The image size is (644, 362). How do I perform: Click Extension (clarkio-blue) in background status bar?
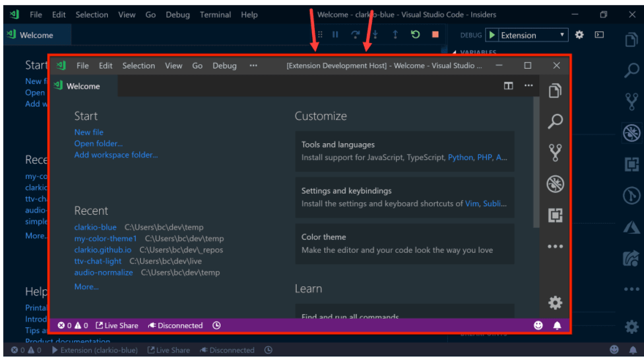coord(95,350)
